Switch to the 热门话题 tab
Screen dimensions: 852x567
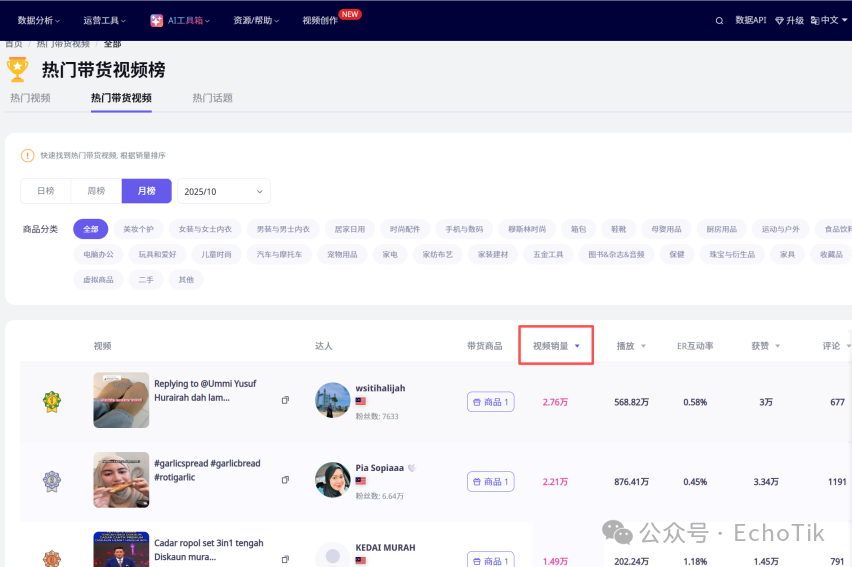[212, 98]
